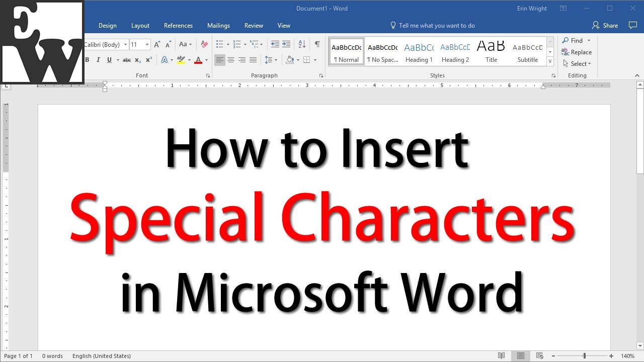Switch to the Layout tab
Screen dimensions: 644x362
click(x=140, y=26)
